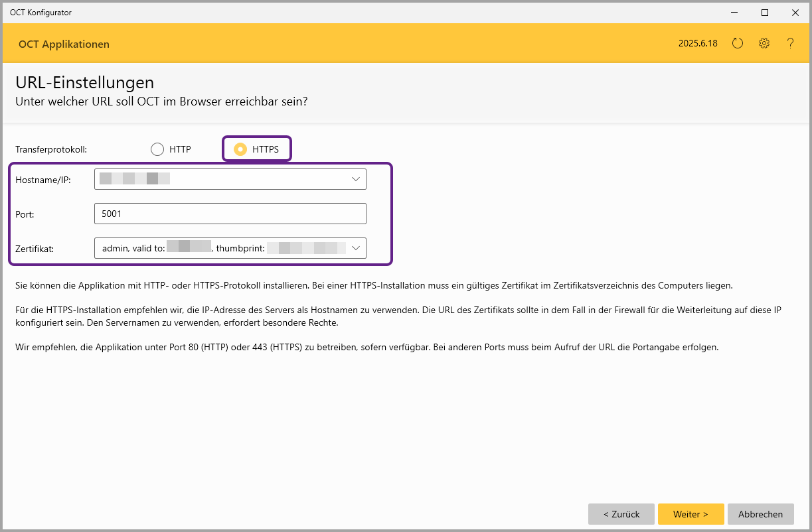Image resolution: width=812 pixels, height=532 pixels.
Task: Open help with the question mark icon
Action: 790,44
